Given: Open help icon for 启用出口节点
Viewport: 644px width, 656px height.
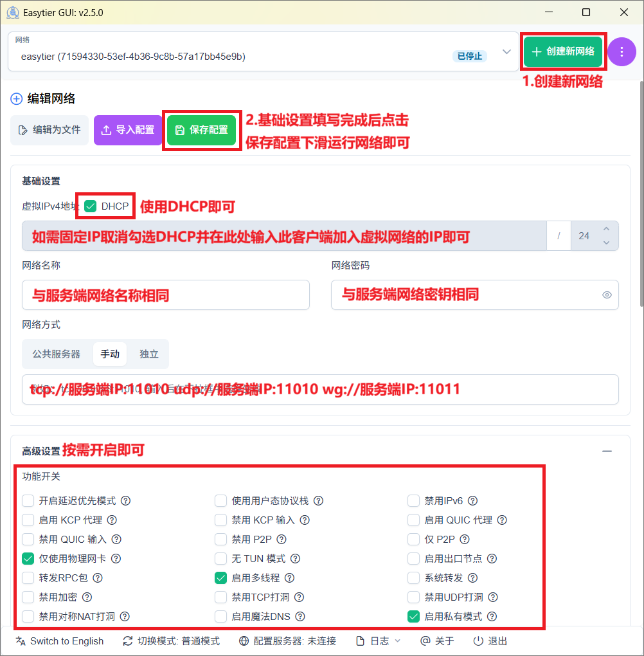Looking at the screenshot, I should point(492,558).
